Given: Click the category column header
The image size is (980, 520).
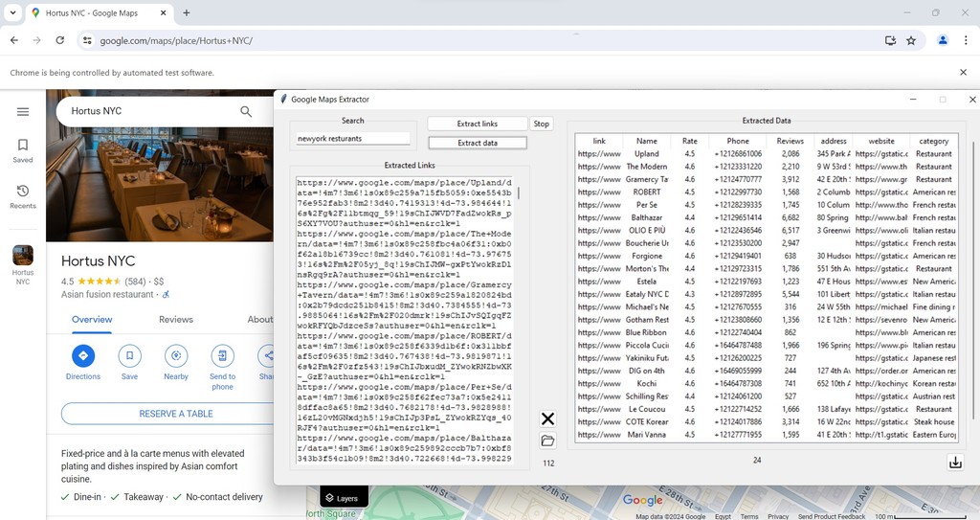Looking at the screenshot, I should tap(934, 142).
